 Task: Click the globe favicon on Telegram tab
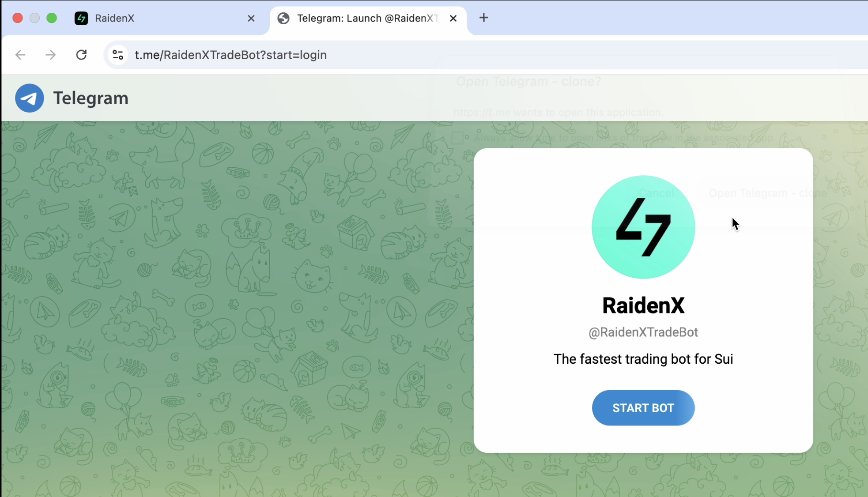(x=283, y=18)
